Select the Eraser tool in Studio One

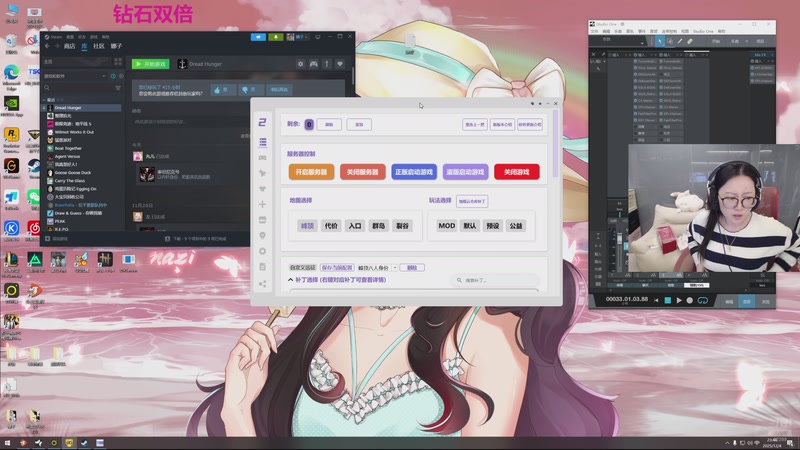[690, 41]
